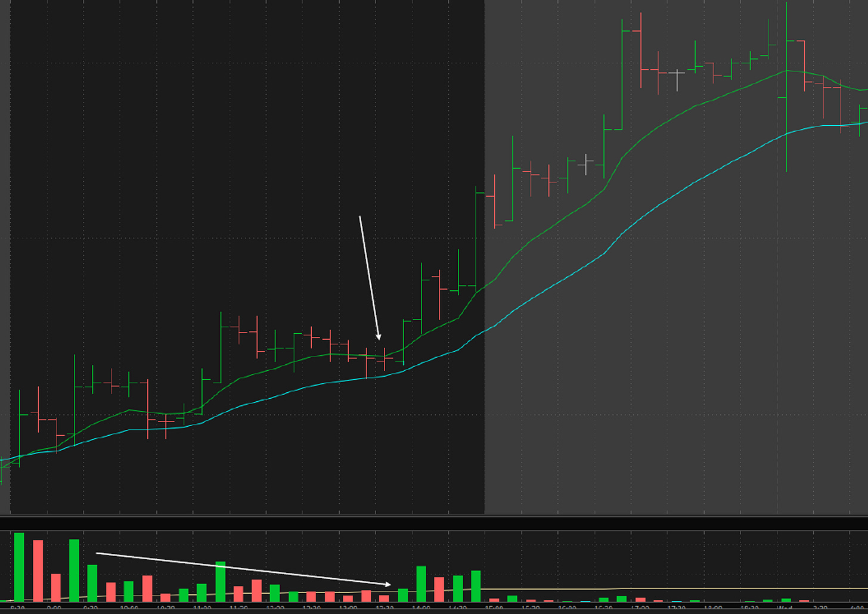The image size is (868, 614).
Task: Click the 15:00 time axis label
Action: point(492,607)
